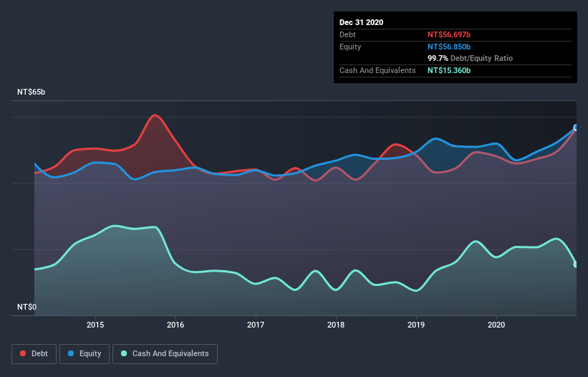The width and height of the screenshot is (588, 377).
Task: Click the Debt label in tooltip
Action: coord(347,34)
